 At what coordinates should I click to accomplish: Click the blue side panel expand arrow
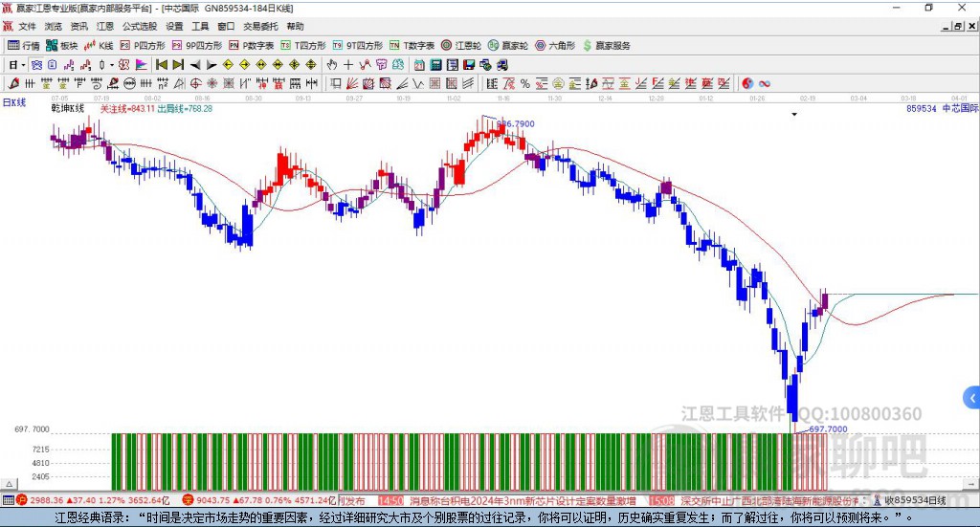point(972,398)
